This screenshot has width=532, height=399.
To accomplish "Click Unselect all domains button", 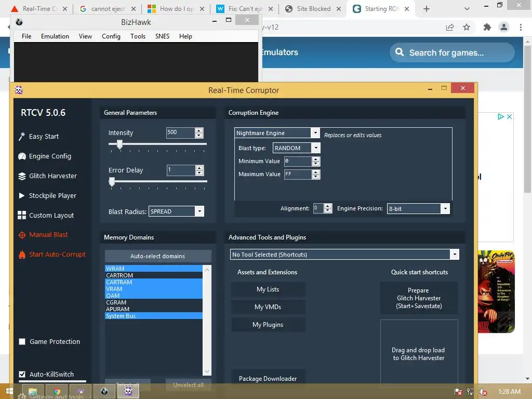I will point(188,385).
